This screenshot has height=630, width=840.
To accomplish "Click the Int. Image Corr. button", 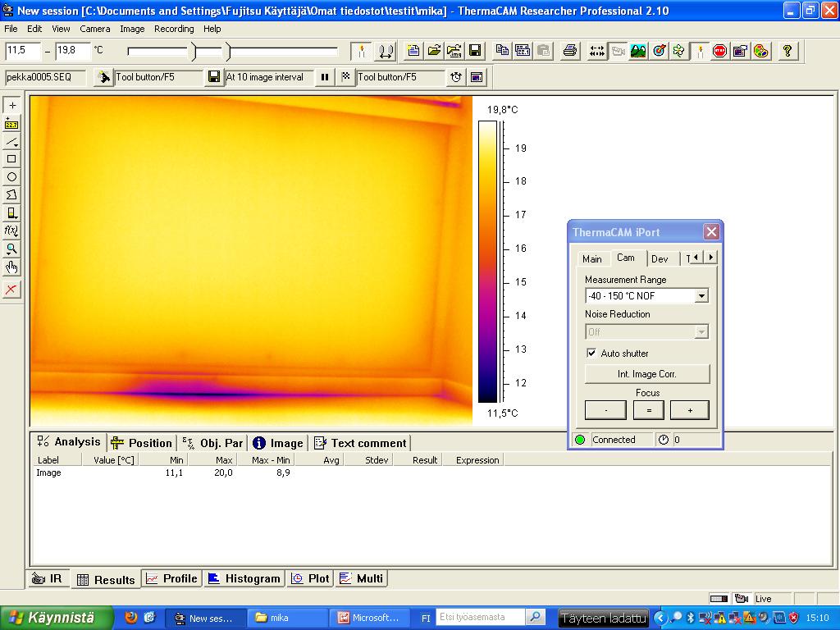I will [646, 374].
